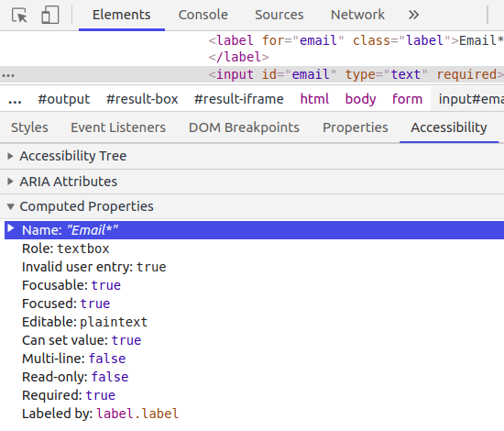Open the more tabs chevron menu

coord(413,15)
